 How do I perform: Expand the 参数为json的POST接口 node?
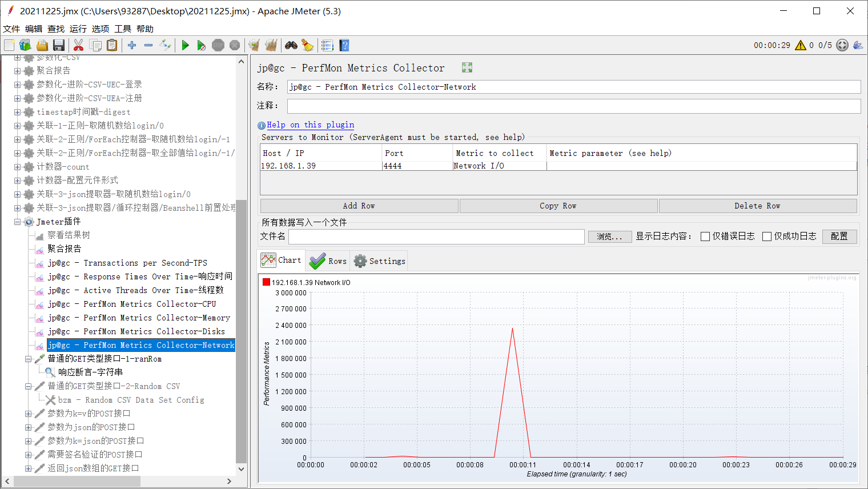pyautogui.click(x=28, y=427)
